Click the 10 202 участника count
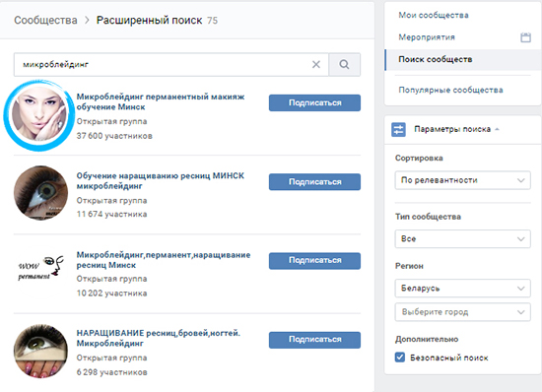Viewport: 542px width, 392px height. pyautogui.click(x=111, y=294)
